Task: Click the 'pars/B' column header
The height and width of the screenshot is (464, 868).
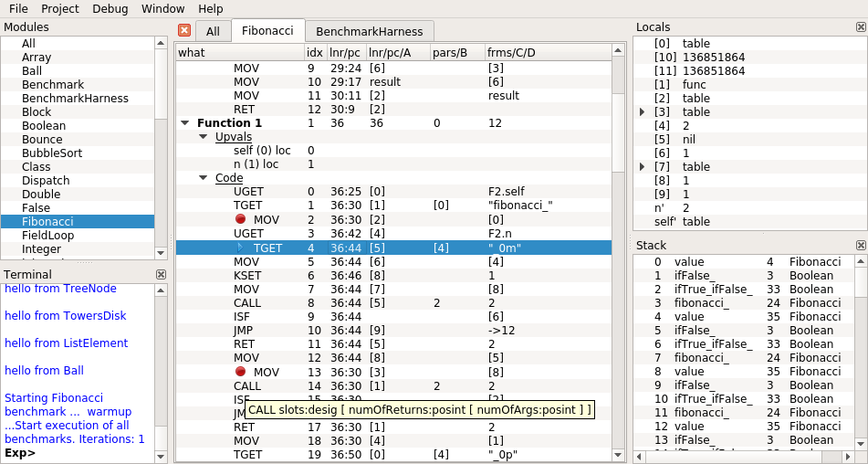Action: (458, 52)
